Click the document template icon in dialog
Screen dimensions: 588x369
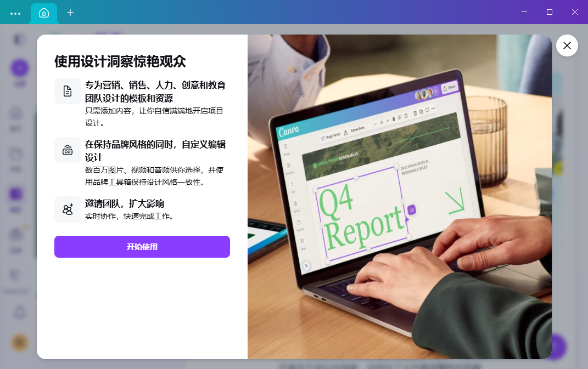(68, 91)
